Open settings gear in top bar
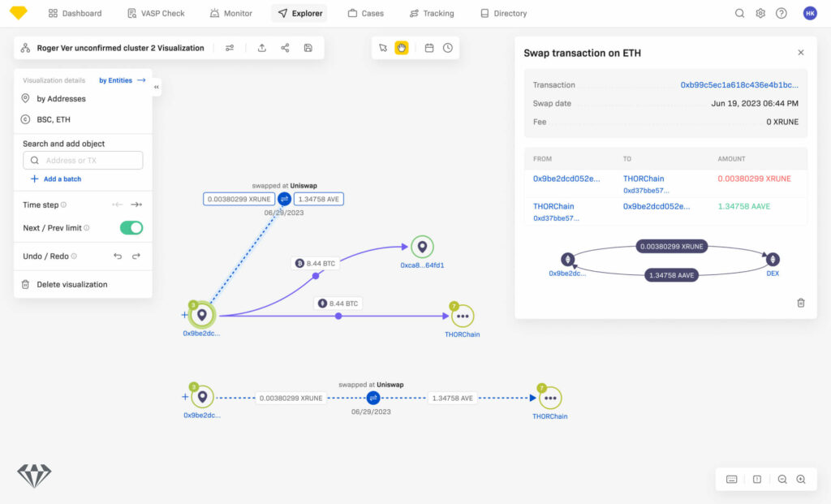 click(760, 13)
